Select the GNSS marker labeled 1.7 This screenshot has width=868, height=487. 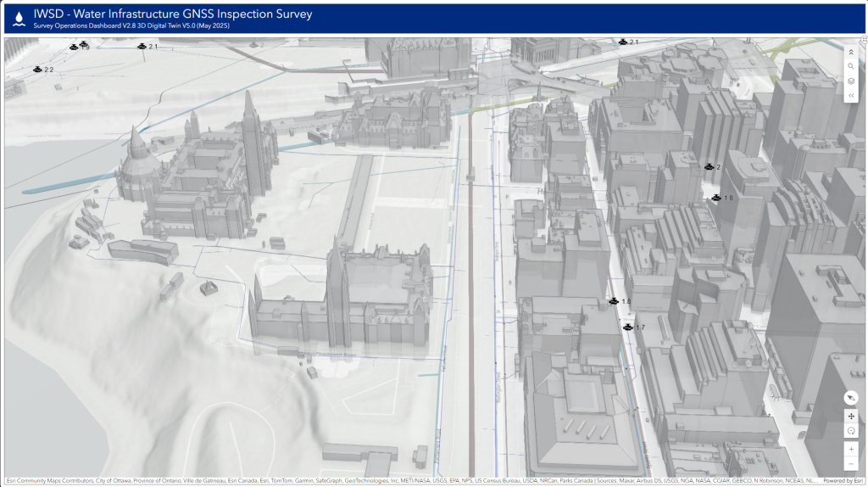point(628,327)
